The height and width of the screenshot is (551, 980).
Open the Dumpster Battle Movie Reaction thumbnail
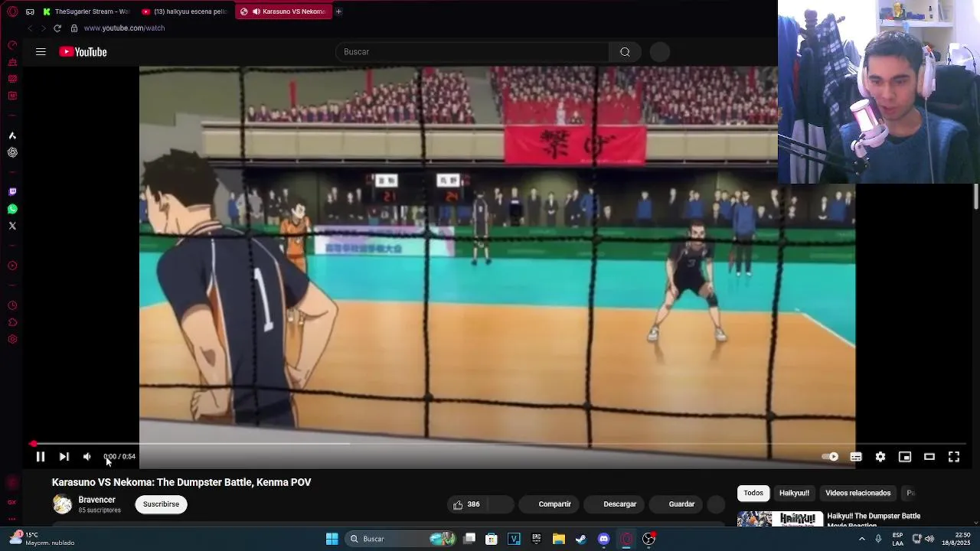point(780,520)
